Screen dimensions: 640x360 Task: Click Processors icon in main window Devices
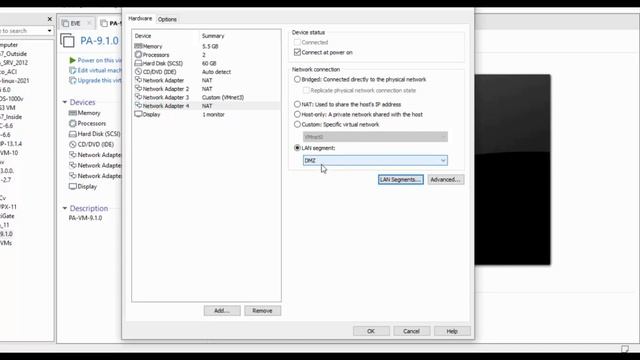pyautogui.click(x=73, y=123)
